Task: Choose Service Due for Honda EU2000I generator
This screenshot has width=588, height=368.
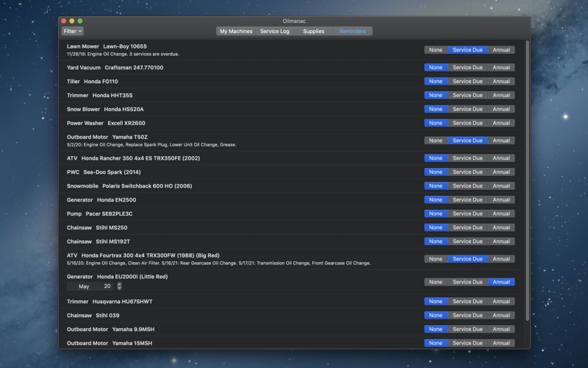Action: click(x=467, y=282)
